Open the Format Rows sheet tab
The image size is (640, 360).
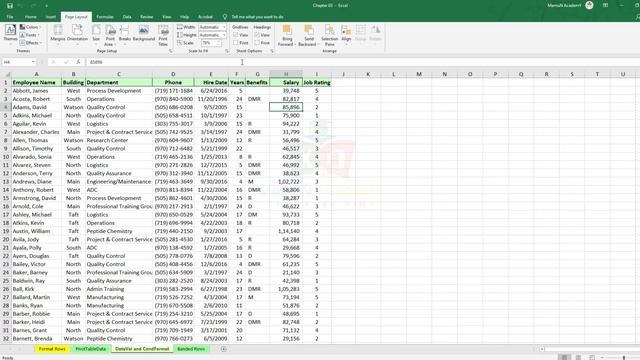click(x=52, y=349)
